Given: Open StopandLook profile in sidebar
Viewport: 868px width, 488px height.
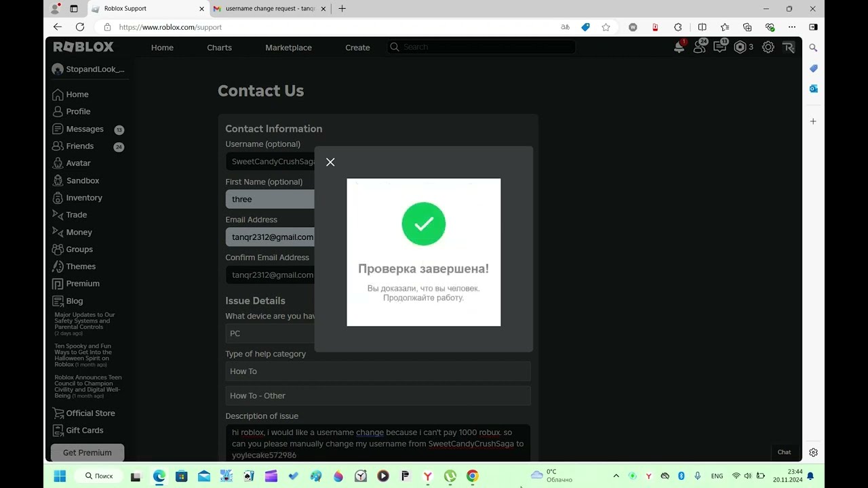Looking at the screenshot, I should (88, 69).
